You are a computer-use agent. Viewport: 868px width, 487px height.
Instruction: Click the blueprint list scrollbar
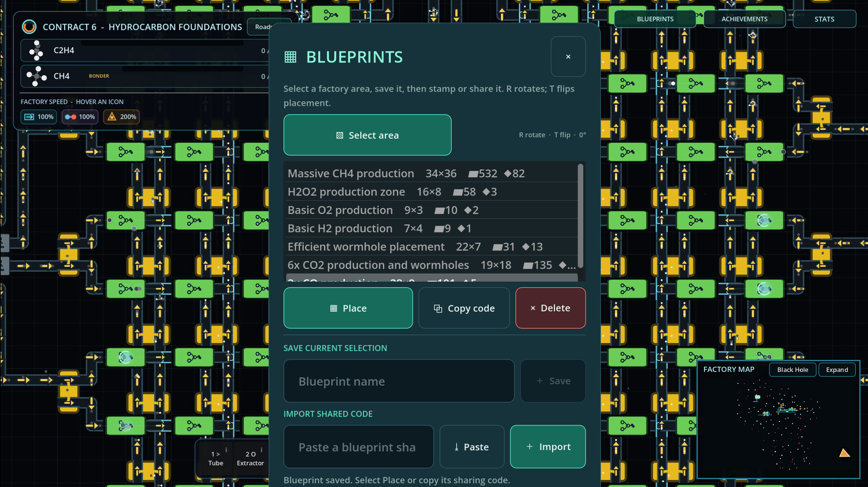point(580,216)
